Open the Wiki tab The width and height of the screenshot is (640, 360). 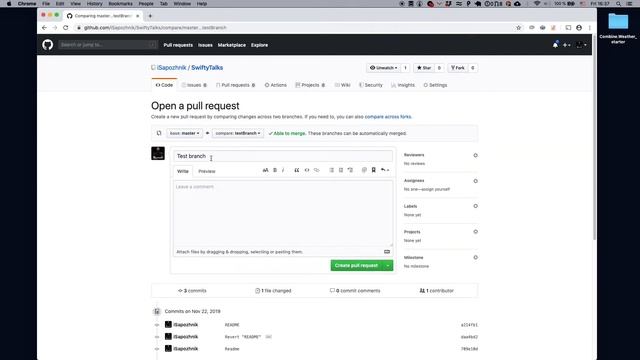click(x=342, y=85)
